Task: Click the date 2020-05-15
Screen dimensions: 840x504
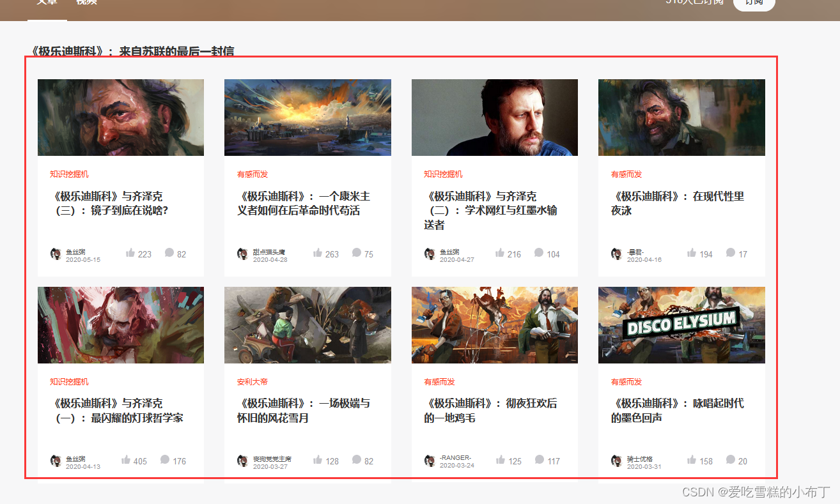Action: pos(83,260)
